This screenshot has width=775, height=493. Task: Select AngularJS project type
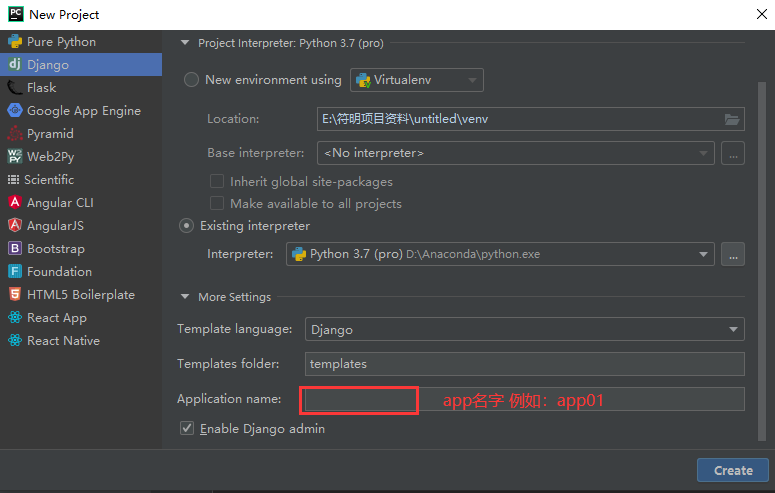coord(81,225)
